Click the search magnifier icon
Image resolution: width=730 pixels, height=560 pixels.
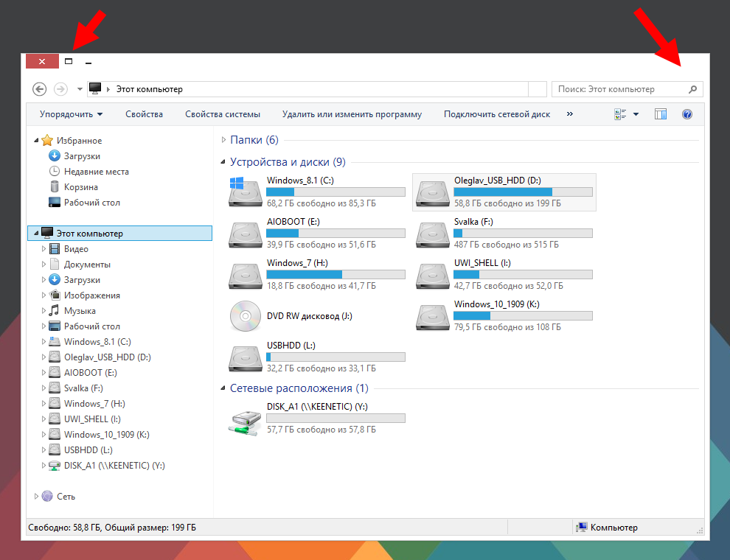coord(692,89)
